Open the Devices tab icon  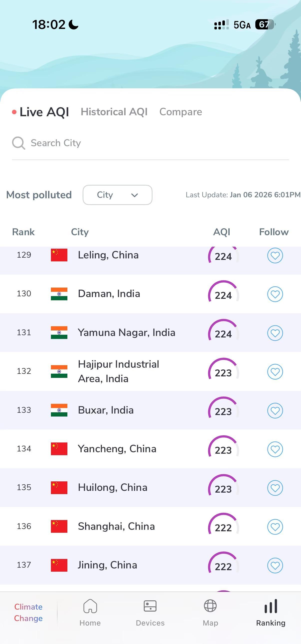point(150,606)
